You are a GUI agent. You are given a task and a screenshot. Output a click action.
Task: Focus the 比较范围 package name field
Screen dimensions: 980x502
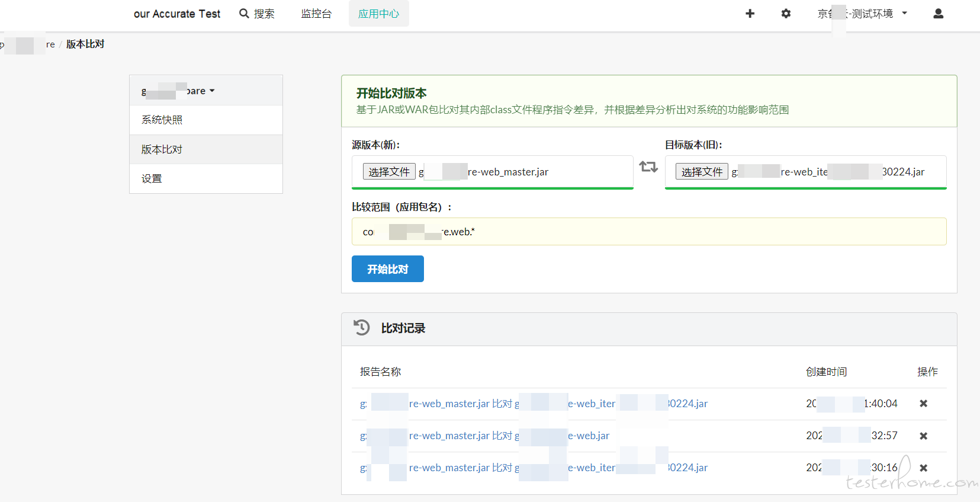pos(649,232)
